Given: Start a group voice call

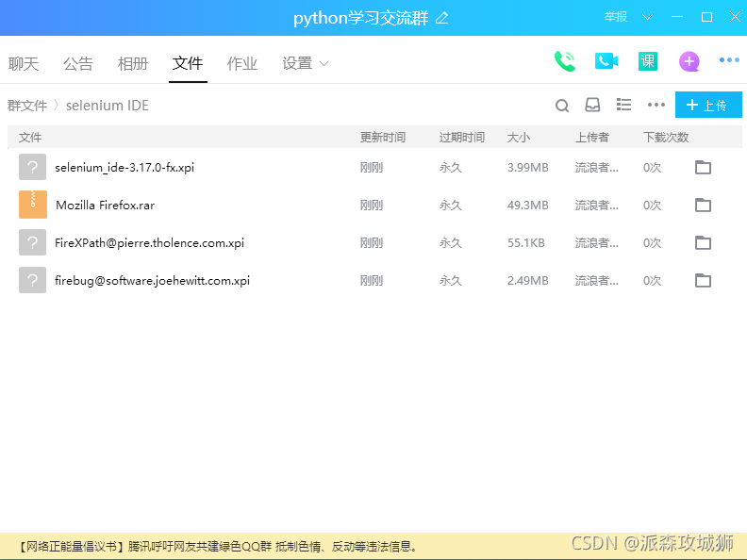Looking at the screenshot, I should [x=564, y=61].
